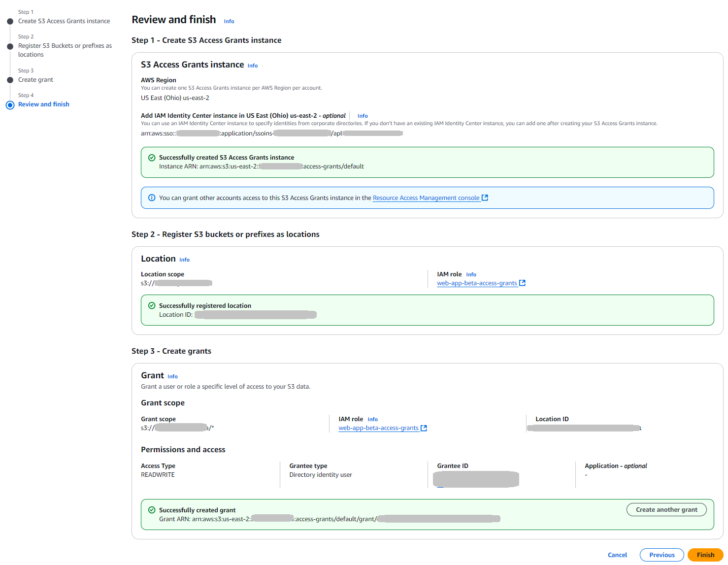Image resolution: width=728 pixels, height=565 pixels.
Task: Click the Step 3 progress dot in the sidebar
Action: [x=10, y=79]
